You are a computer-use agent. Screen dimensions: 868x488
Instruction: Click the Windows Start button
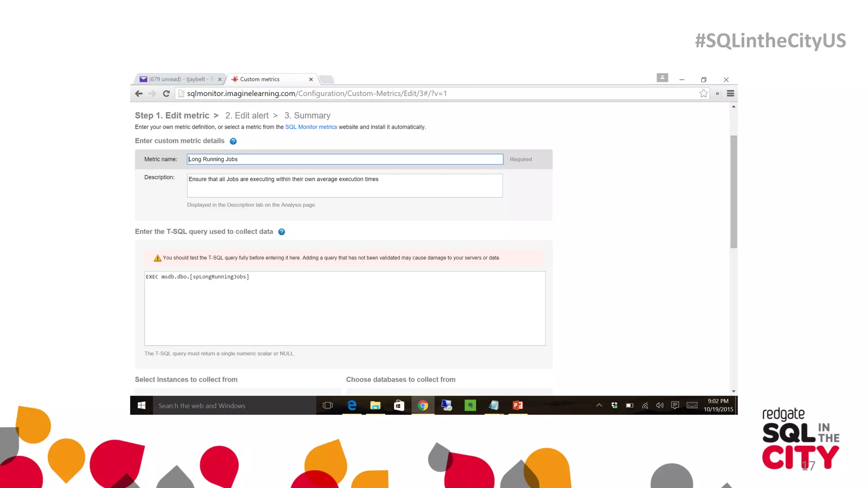[x=142, y=405]
